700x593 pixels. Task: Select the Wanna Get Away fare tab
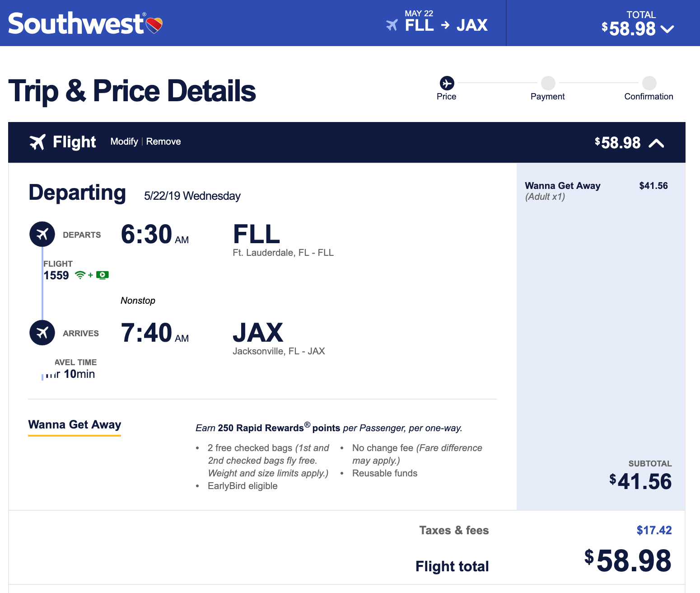point(75,425)
